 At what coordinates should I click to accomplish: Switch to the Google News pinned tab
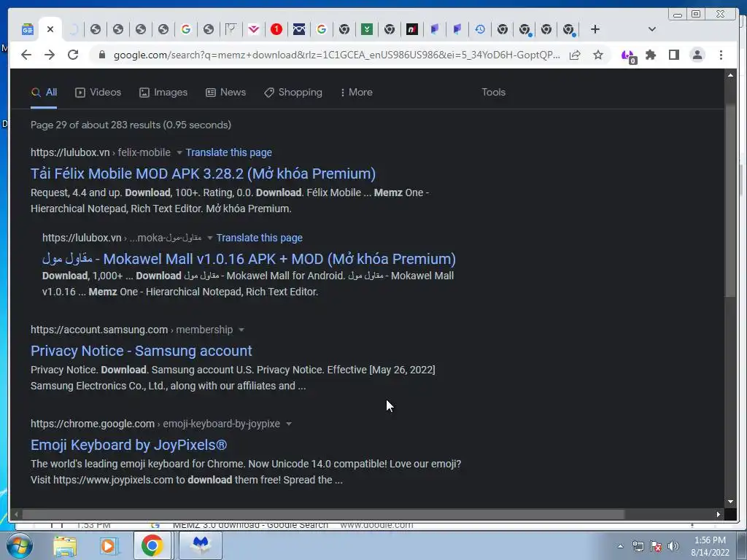click(x=28, y=29)
